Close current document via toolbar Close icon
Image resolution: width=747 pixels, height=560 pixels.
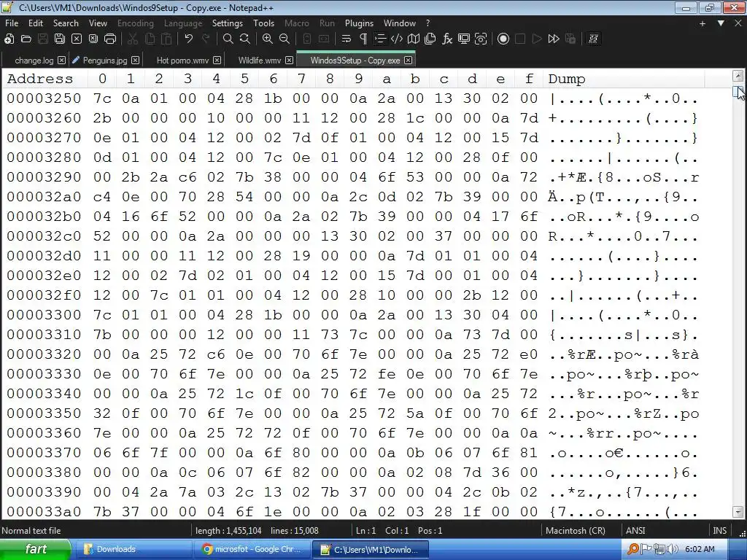76,39
